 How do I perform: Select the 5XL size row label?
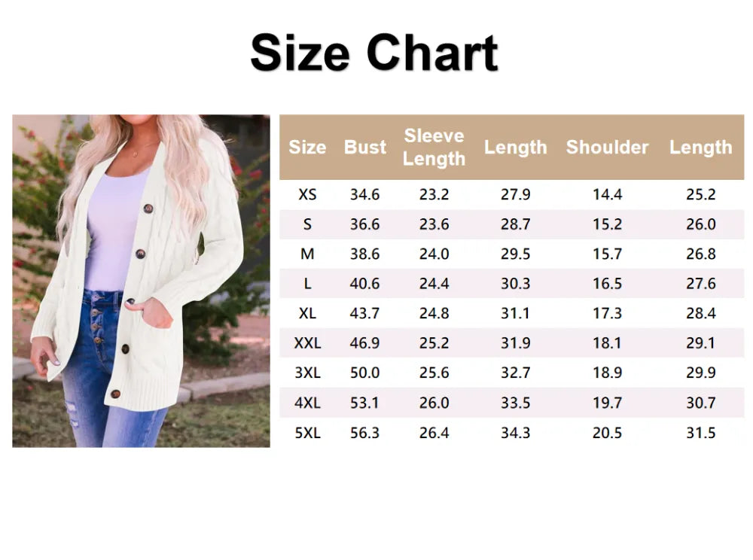pyautogui.click(x=307, y=433)
